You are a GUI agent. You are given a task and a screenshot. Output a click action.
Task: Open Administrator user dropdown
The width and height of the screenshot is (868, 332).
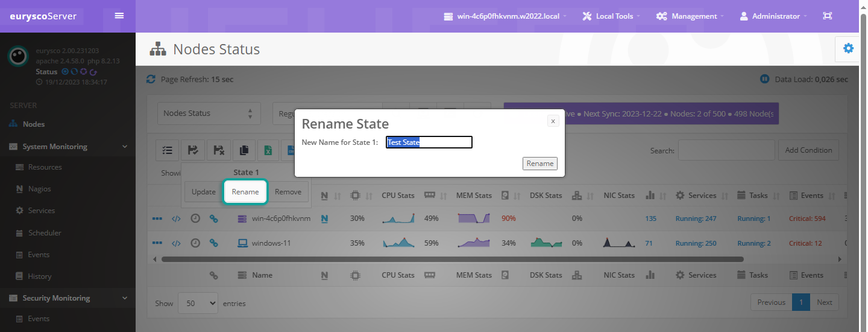click(x=773, y=16)
